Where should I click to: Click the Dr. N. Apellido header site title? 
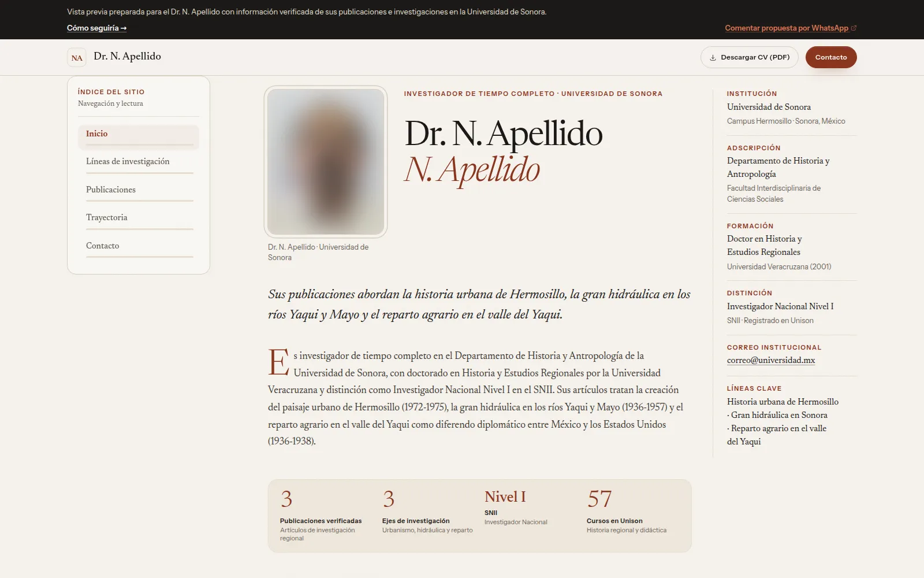(x=127, y=56)
